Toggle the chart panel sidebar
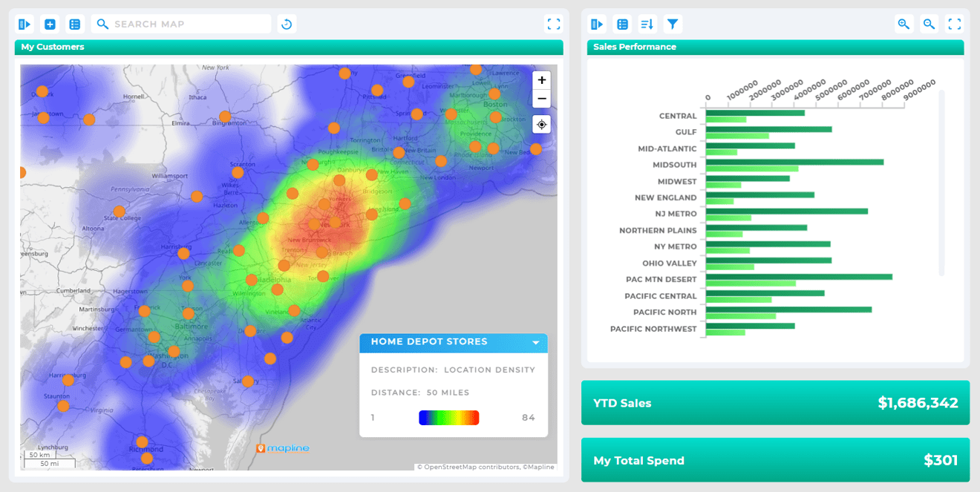Image resolution: width=980 pixels, height=492 pixels. [x=597, y=24]
